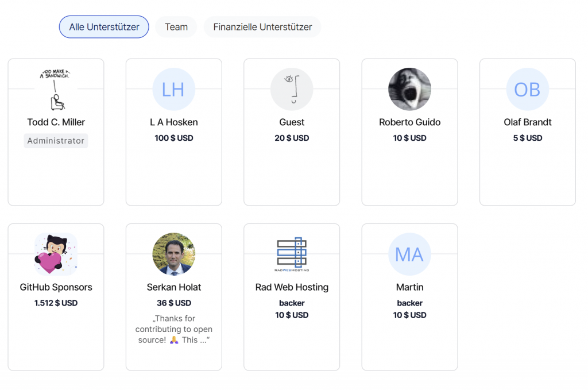Image resolution: width=588 pixels, height=390 pixels.
Task: Show Finanzielle Unterstützer only
Action: tap(262, 27)
